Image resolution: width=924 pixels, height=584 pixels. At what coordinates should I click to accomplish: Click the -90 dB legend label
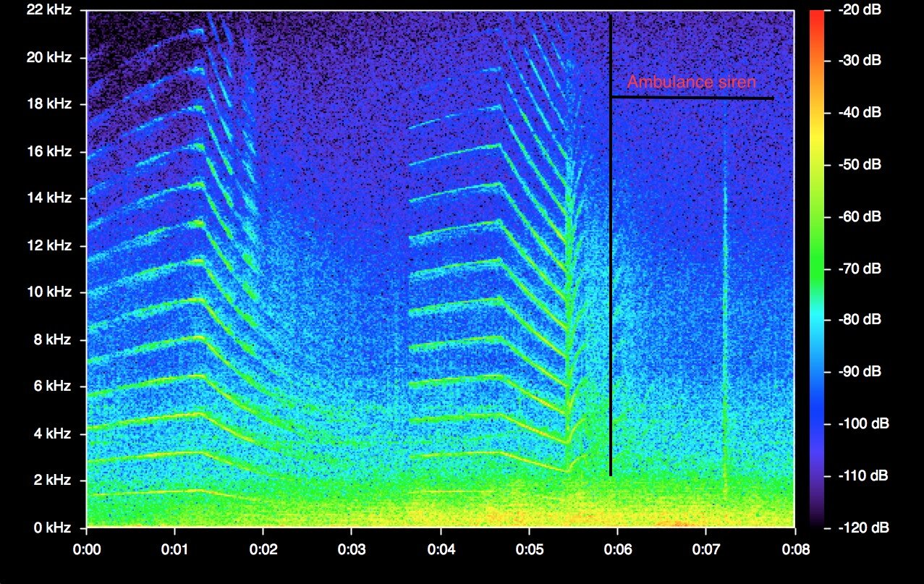[859, 371]
